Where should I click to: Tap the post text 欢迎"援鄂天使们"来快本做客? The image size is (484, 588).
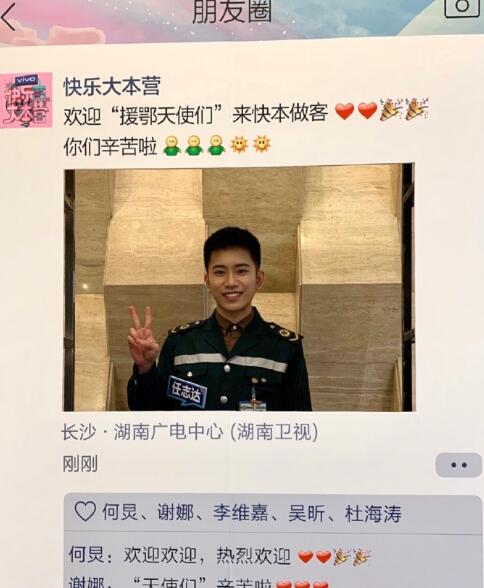[x=196, y=114]
